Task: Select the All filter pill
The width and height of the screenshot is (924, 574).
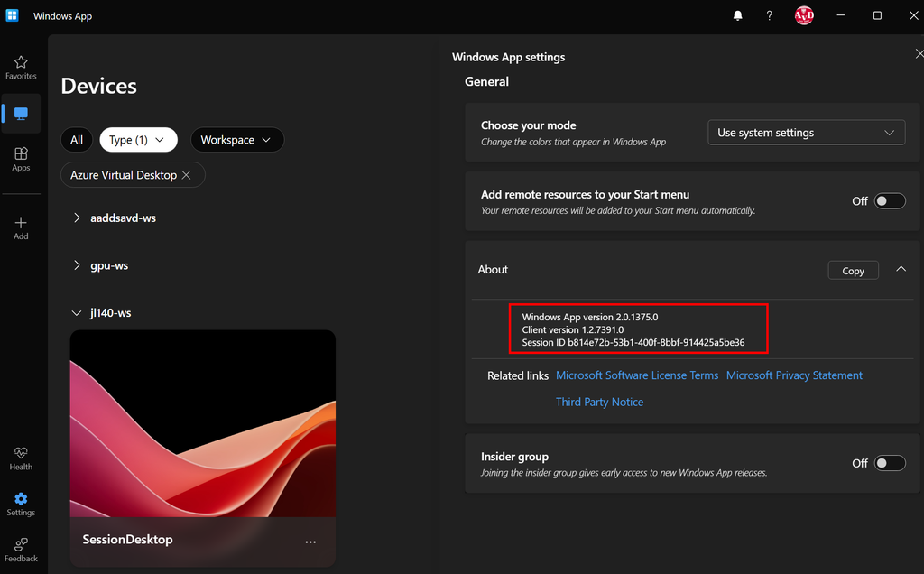Action: 77,140
